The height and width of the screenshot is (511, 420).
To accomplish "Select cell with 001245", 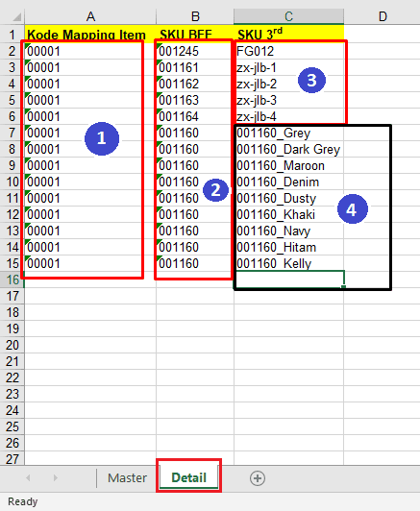I will point(195,51).
